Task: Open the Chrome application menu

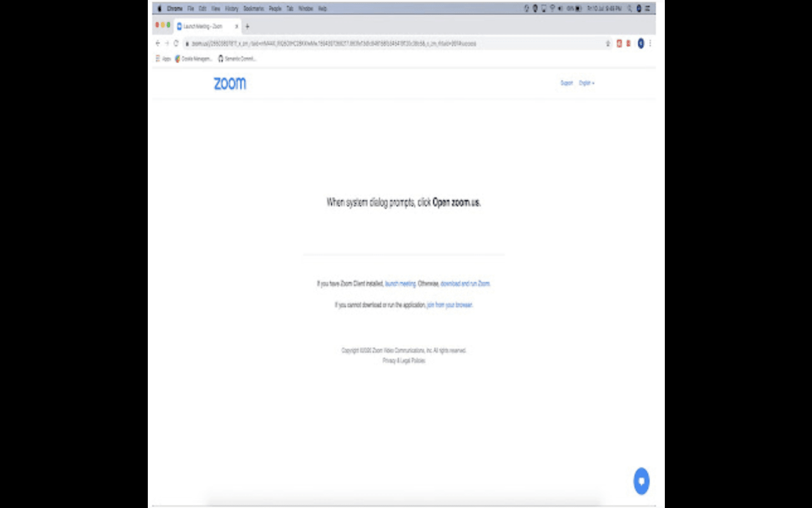Action: [174, 9]
